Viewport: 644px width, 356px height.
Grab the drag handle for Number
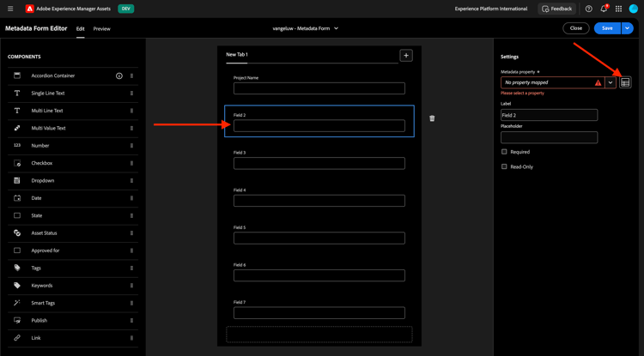[x=131, y=146]
